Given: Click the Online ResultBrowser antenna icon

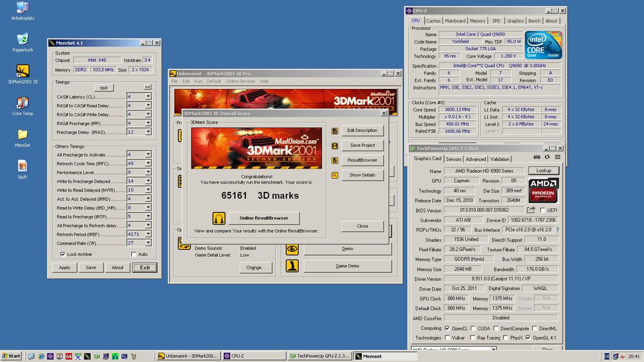Looking at the screenshot, I should [x=219, y=218].
